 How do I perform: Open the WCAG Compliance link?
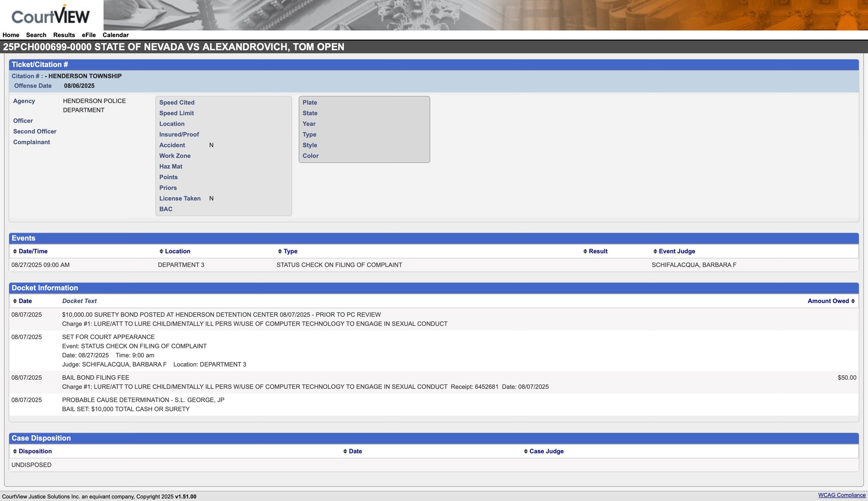click(x=841, y=495)
